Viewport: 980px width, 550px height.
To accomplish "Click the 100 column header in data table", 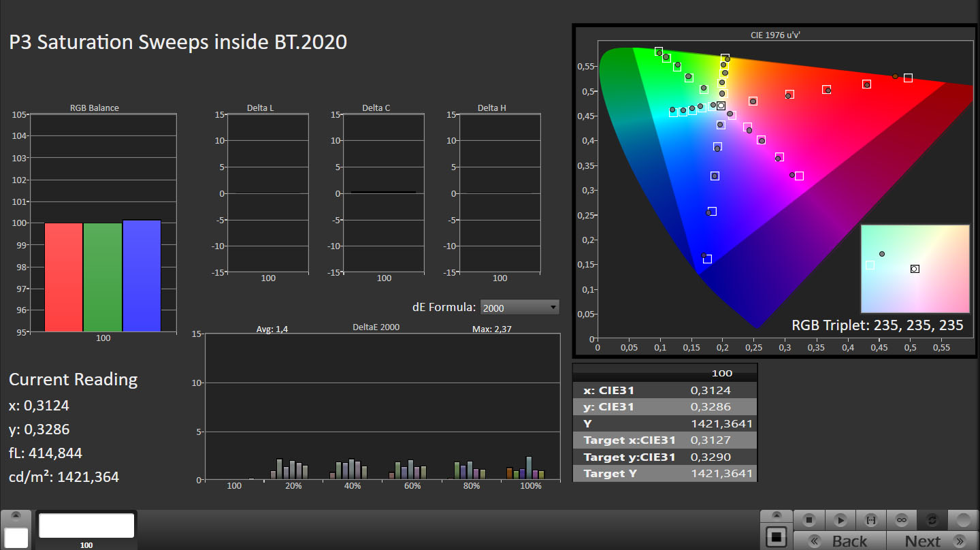I will [721, 373].
